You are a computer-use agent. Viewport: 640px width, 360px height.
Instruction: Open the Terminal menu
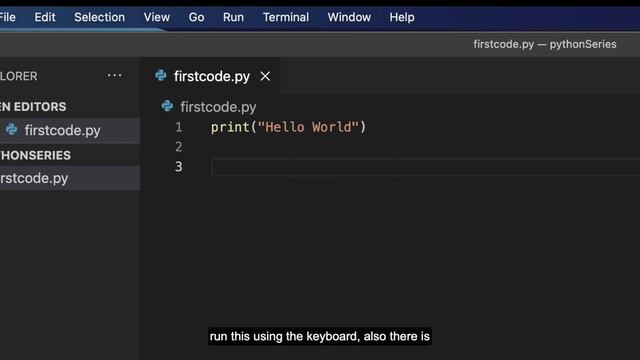coord(286,17)
